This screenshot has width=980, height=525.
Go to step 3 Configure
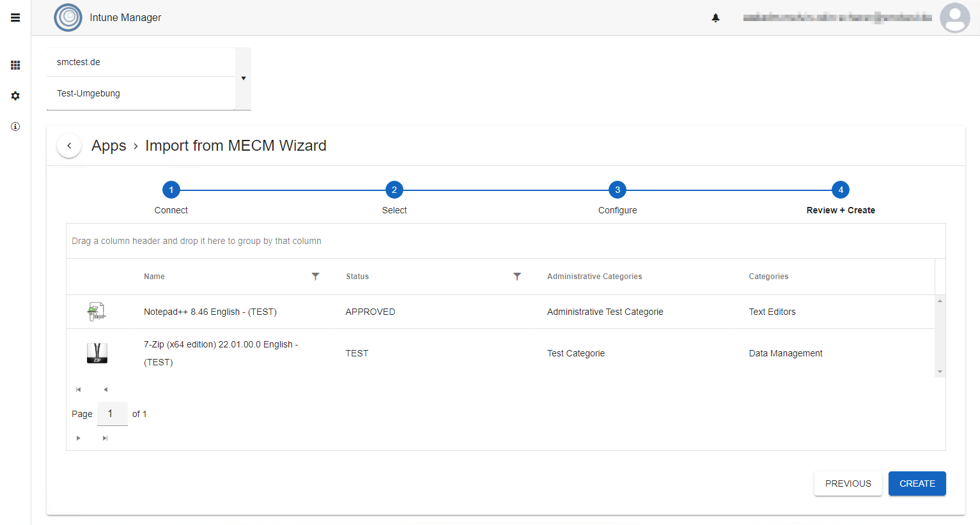[x=618, y=190]
